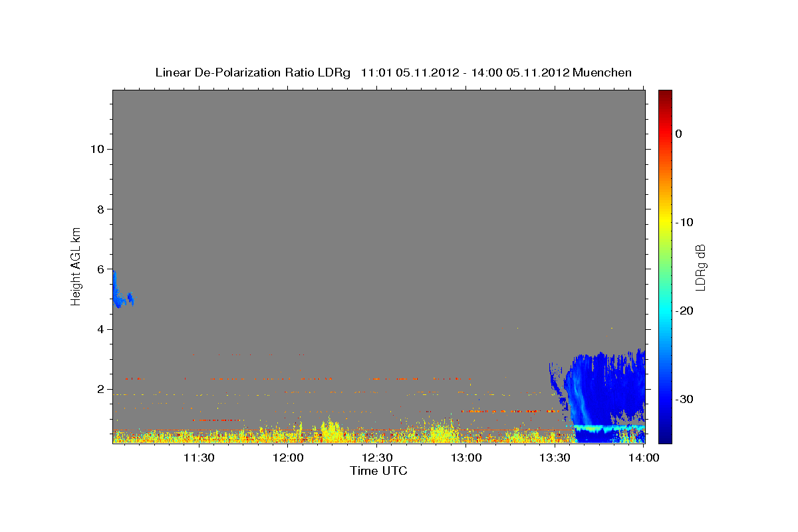Click the "LDRg dB" colorbar label
The height and width of the screenshot is (532, 798).
point(700,267)
